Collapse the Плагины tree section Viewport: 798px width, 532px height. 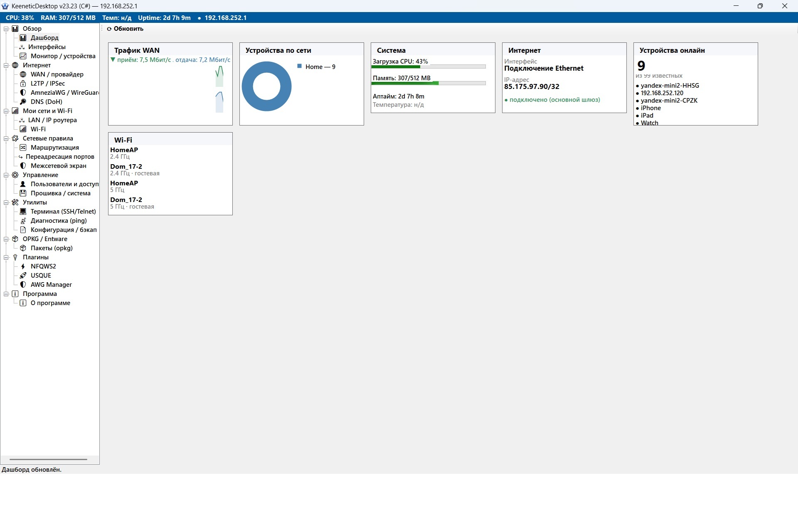6,257
